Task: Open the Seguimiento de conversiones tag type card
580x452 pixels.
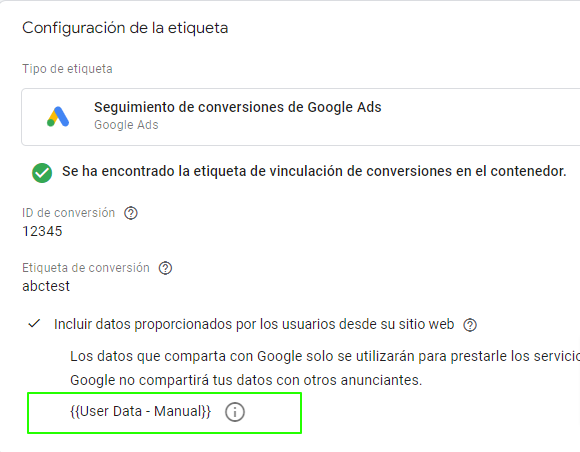Action: (300, 117)
